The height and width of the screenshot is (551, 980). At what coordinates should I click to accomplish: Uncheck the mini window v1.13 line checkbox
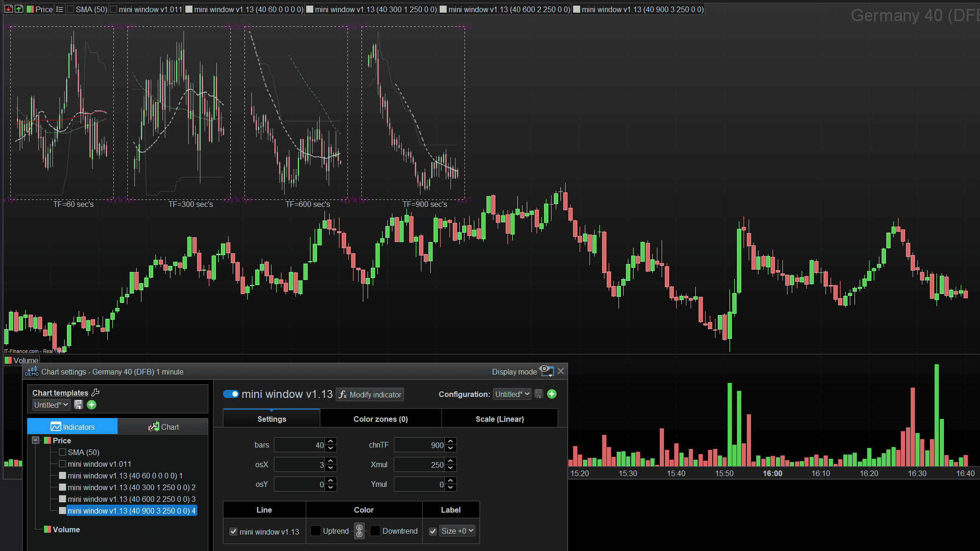(x=233, y=532)
